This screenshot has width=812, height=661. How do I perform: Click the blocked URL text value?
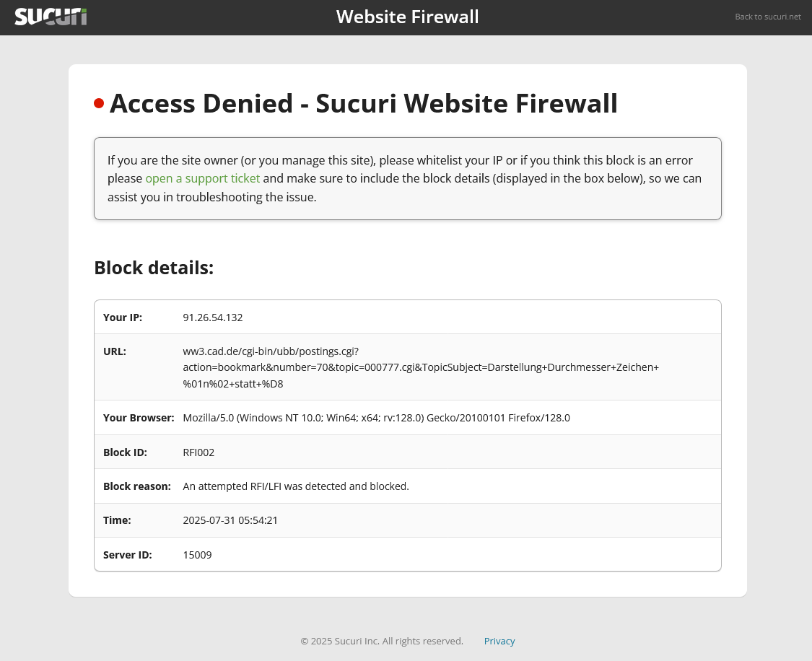(421, 367)
